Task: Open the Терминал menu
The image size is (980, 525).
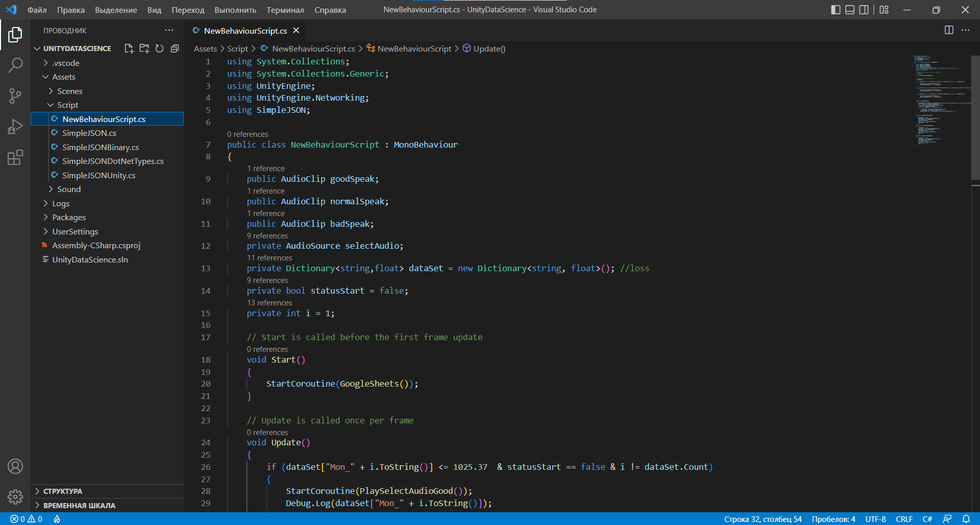Action: (x=285, y=10)
